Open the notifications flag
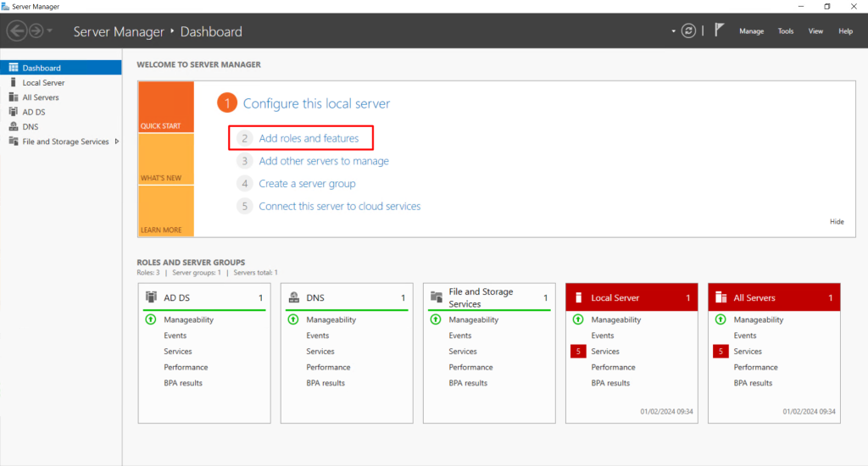The height and width of the screenshot is (466, 868). tap(719, 31)
